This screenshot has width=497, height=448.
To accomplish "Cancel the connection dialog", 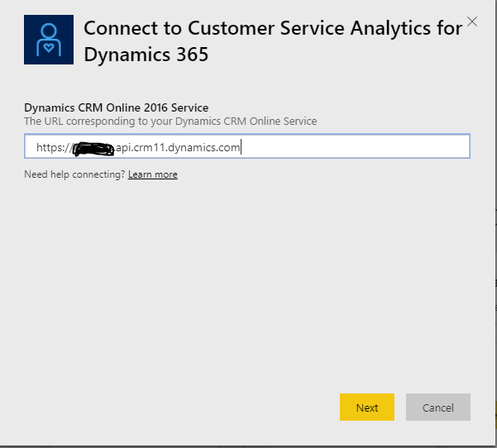I will (437, 407).
